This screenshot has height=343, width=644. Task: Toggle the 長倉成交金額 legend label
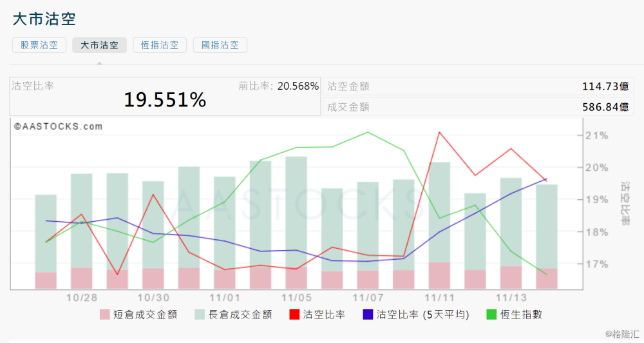(x=240, y=315)
